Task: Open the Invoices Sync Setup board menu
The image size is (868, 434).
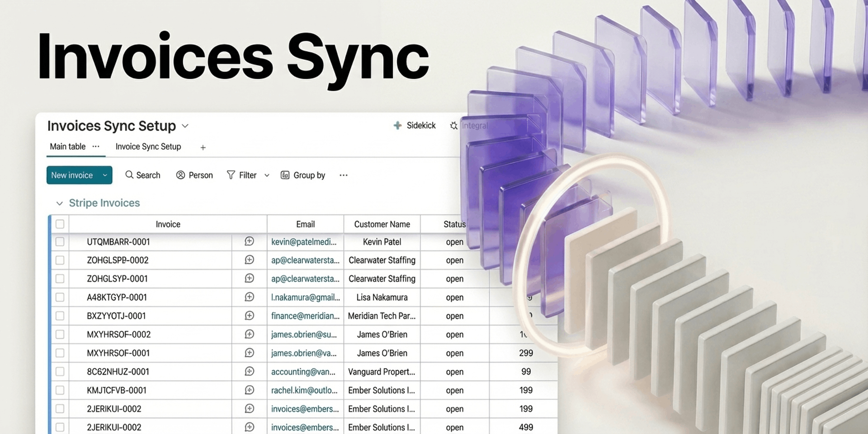Action: [x=185, y=126]
